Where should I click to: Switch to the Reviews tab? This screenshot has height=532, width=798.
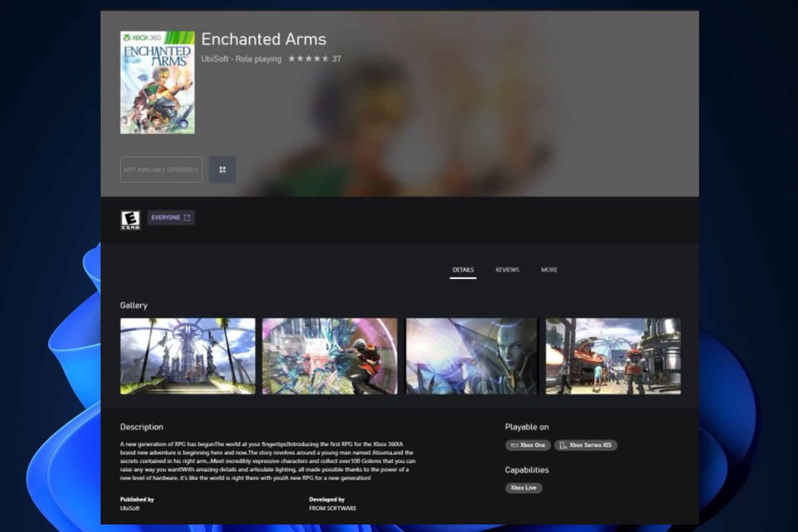(507, 270)
